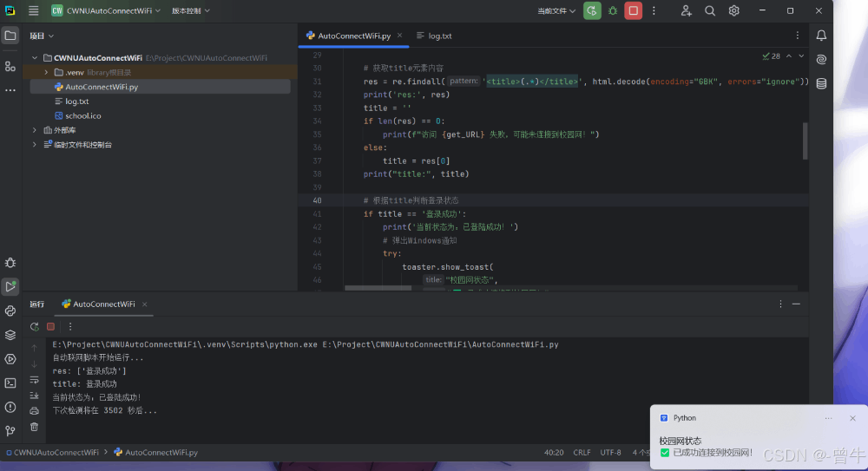Screen dimensions: 868x471
Task: Open the notifications bell icon
Action: [x=821, y=36]
